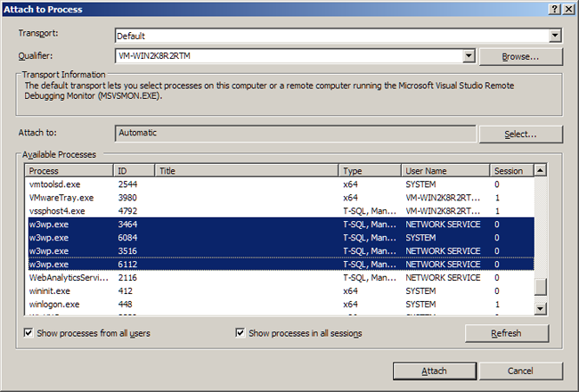The image size is (579, 392).
Task: Sort processes by ID column header
Action: pyautogui.click(x=134, y=170)
